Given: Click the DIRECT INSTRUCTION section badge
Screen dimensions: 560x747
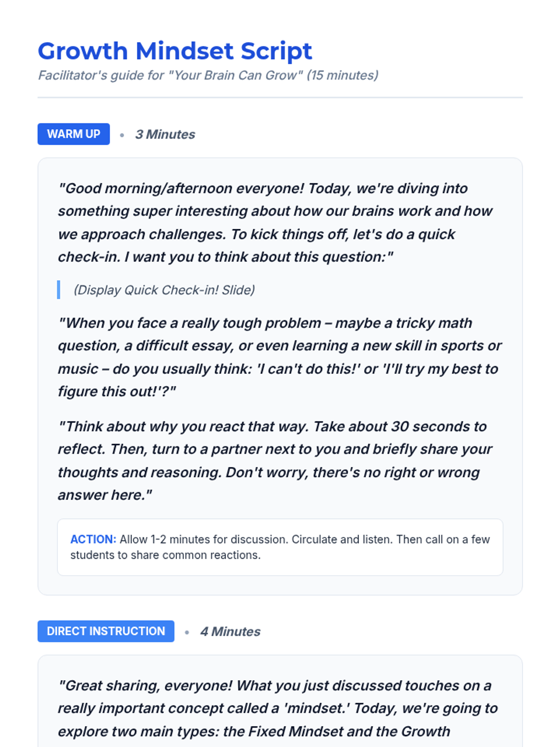Looking at the screenshot, I should click(x=106, y=631).
